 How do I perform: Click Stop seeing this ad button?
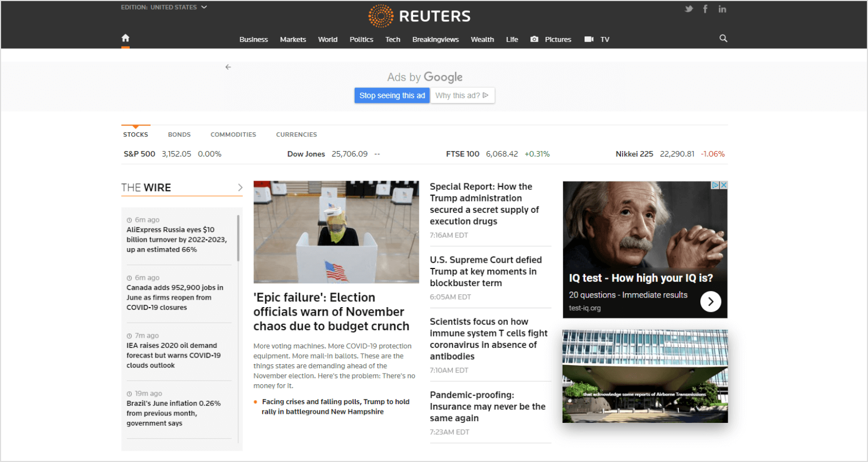coord(392,95)
